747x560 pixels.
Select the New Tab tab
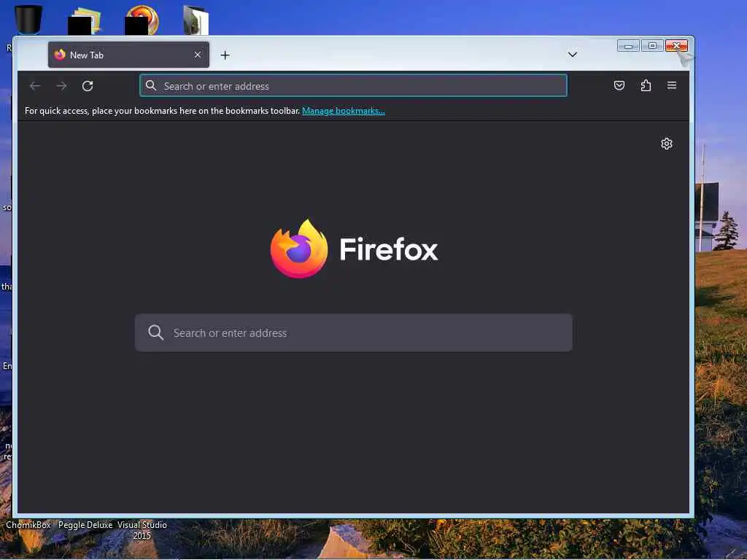pos(128,55)
